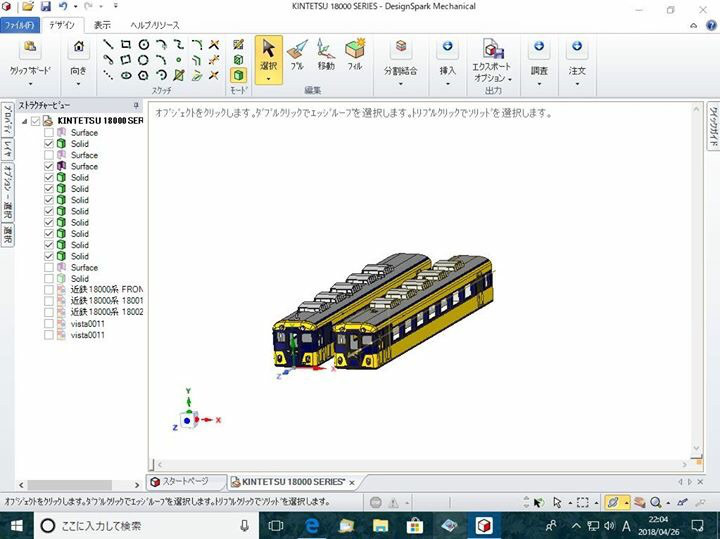Select the Tangent Arc tool
Image resolution: width=720 pixels, height=539 pixels.
[161, 45]
